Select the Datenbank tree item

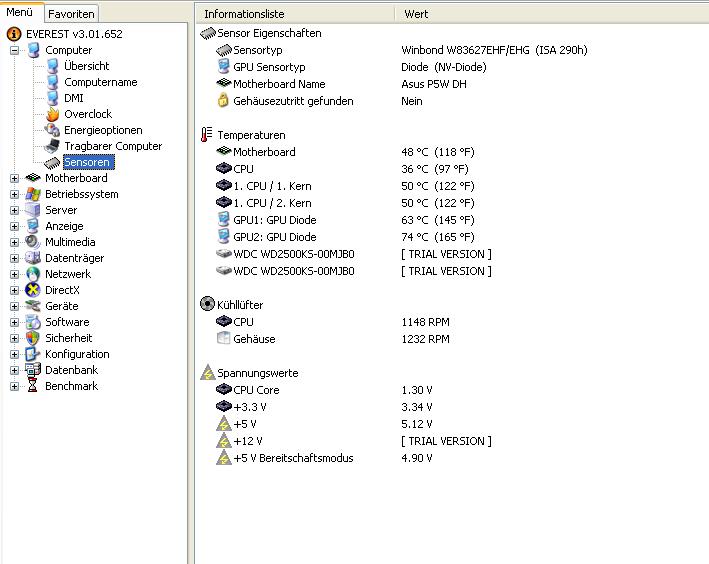point(71,370)
